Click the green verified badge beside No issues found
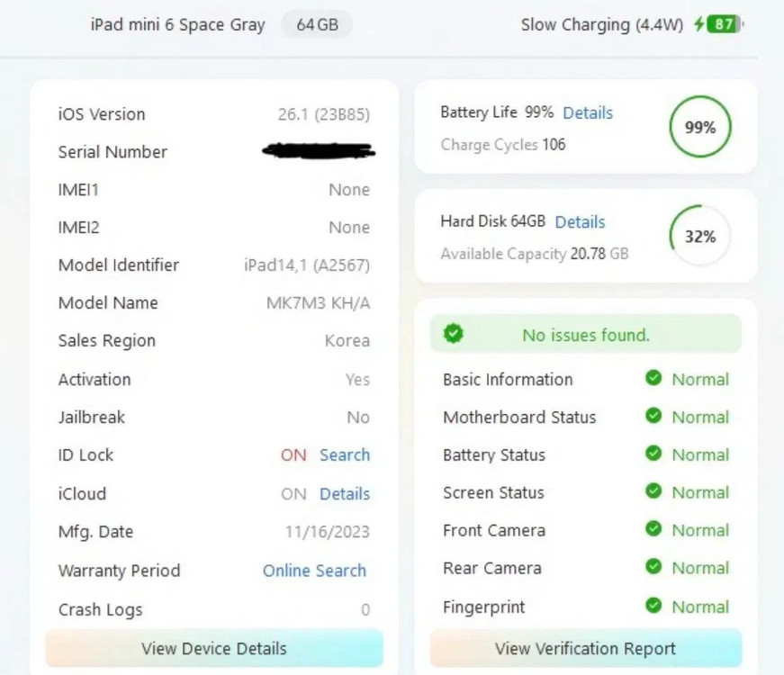 [454, 334]
